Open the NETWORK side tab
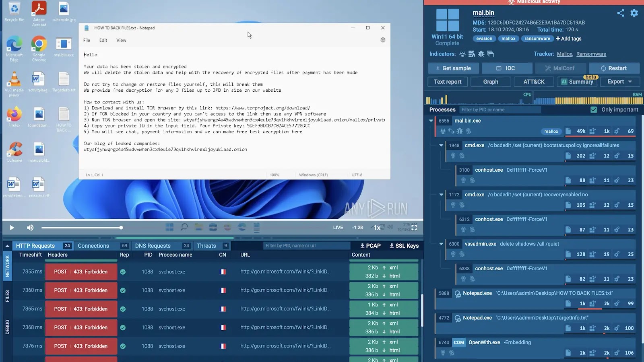644x362 pixels. (7, 266)
